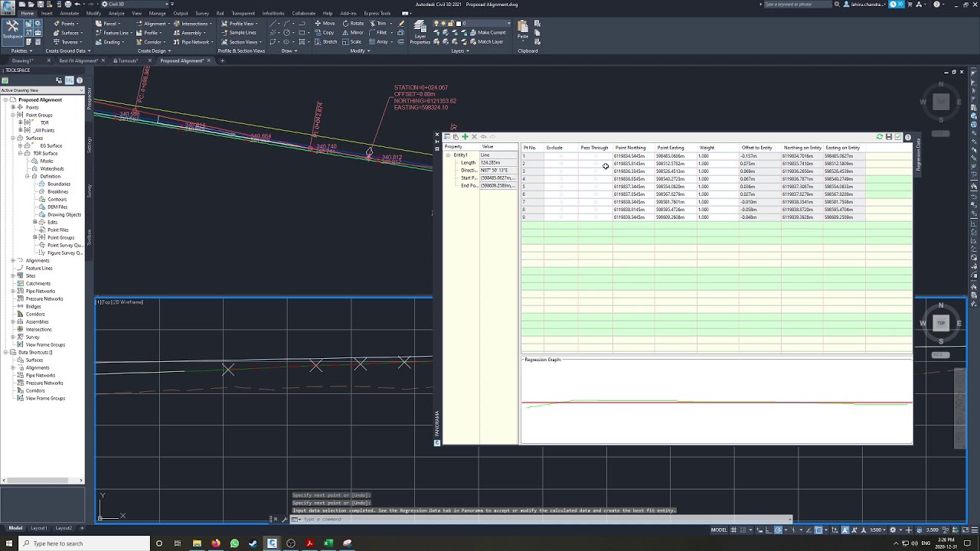Check Pass Through for point 4

pos(596,179)
